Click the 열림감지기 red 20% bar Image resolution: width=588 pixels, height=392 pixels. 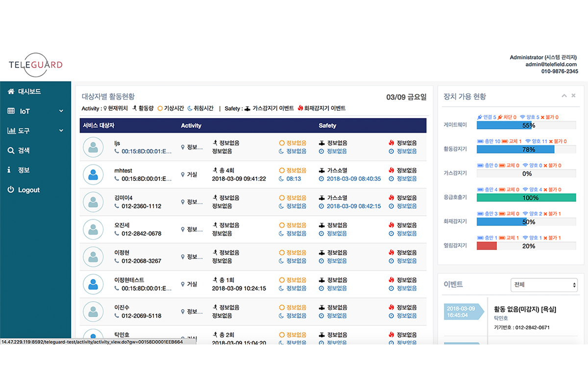tap(487, 246)
